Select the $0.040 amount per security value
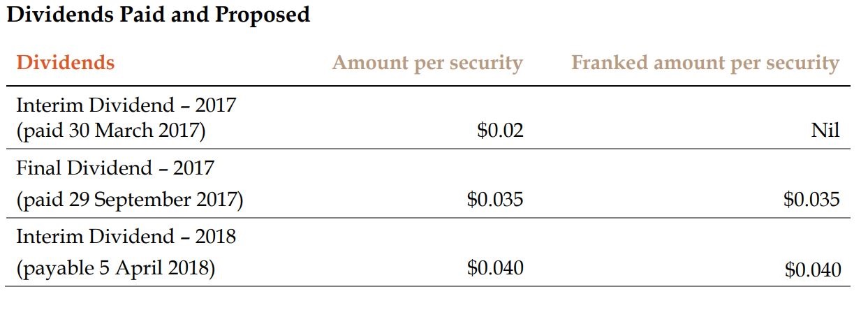The width and height of the screenshot is (868, 310). [494, 269]
